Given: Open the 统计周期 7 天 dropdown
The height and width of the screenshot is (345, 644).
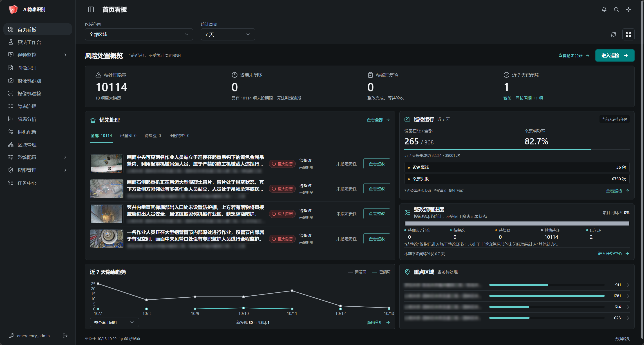Looking at the screenshot, I should click(228, 34).
